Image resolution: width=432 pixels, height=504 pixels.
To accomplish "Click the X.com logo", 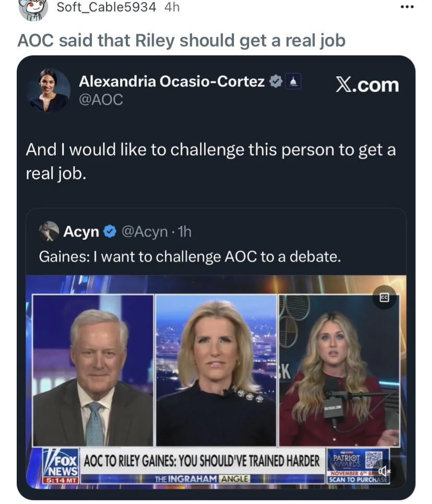I will pyautogui.click(x=367, y=85).
